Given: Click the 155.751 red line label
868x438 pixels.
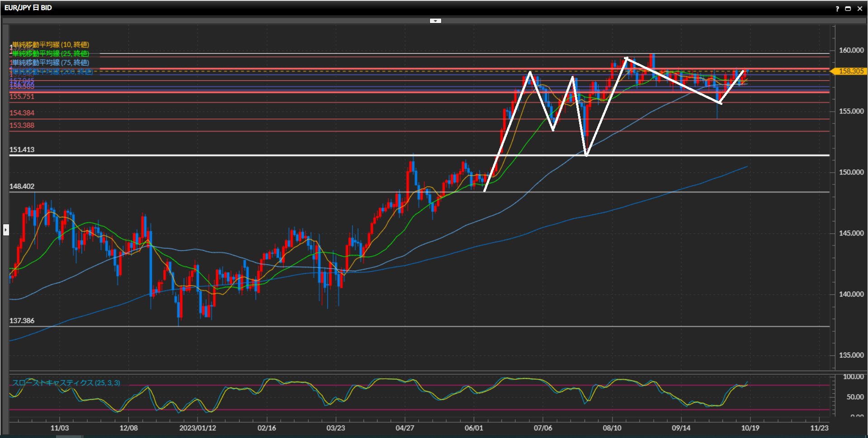Looking at the screenshot, I should pos(22,96).
